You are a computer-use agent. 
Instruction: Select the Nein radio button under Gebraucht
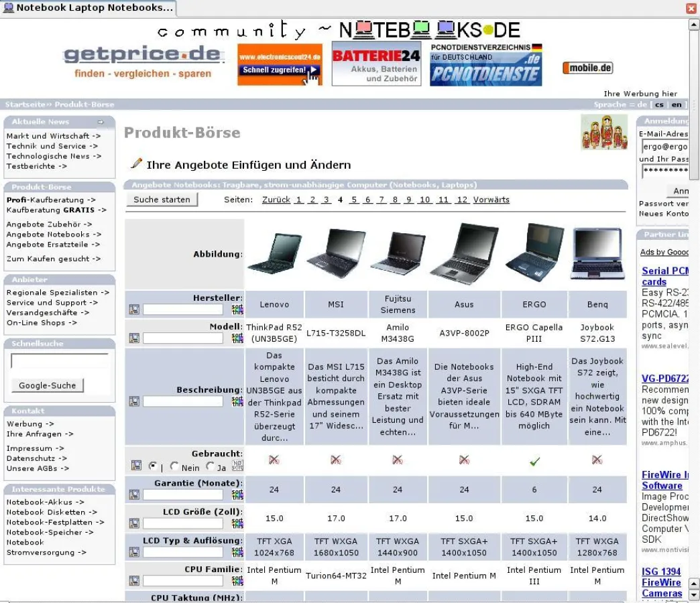point(174,465)
